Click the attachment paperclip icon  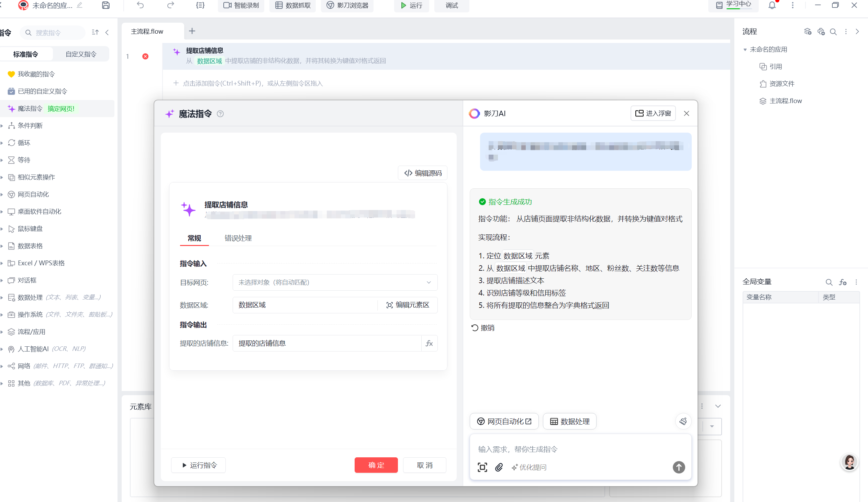pyautogui.click(x=499, y=467)
